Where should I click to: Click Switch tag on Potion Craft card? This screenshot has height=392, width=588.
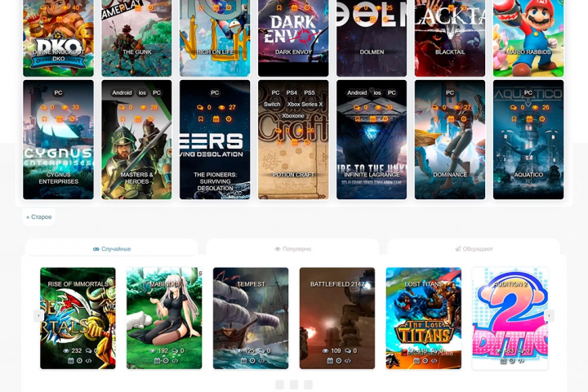pos(272,105)
